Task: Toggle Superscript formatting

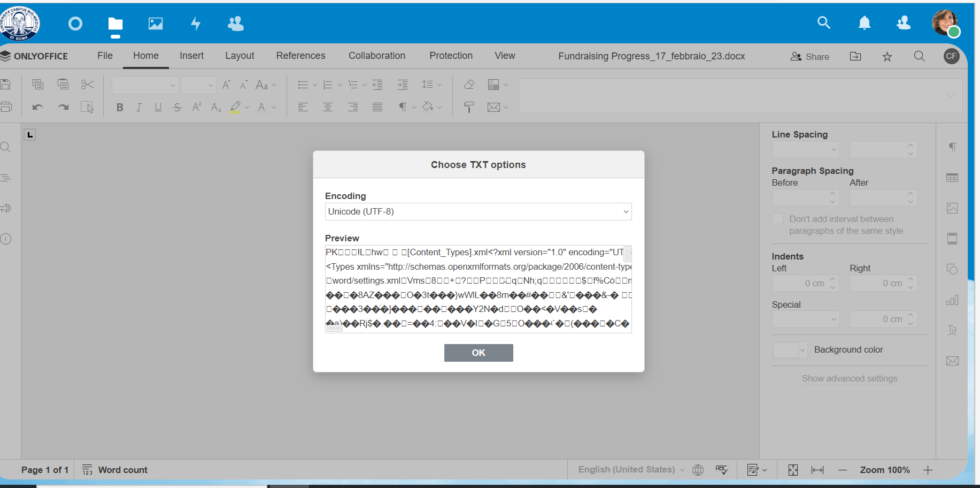Action: (x=197, y=107)
